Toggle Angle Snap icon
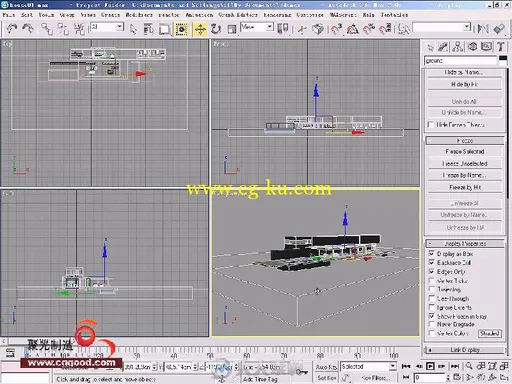This screenshot has height=384, width=512. tap(353, 29)
